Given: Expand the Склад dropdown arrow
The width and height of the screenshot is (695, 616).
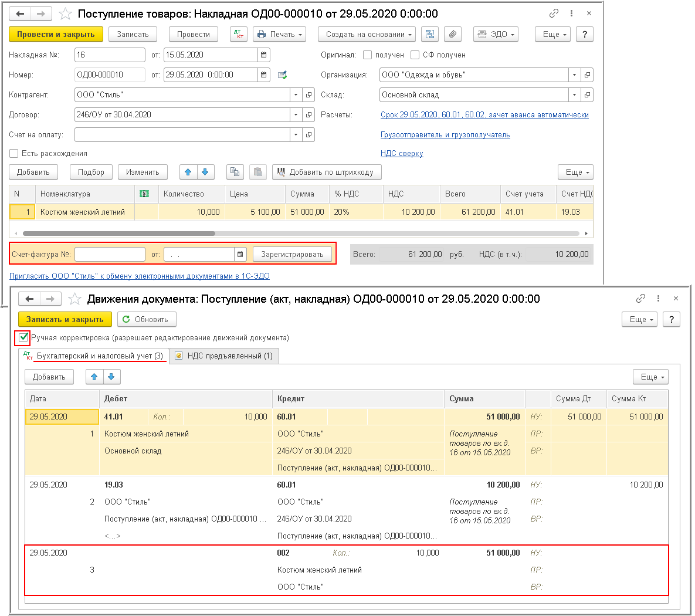Looking at the screenshot, I should [574, 95].
